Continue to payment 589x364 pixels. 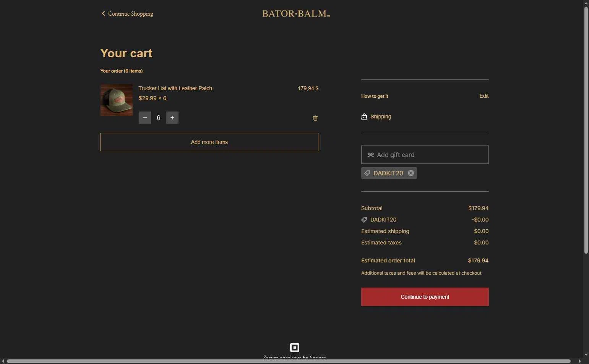(x=425, y=297)
